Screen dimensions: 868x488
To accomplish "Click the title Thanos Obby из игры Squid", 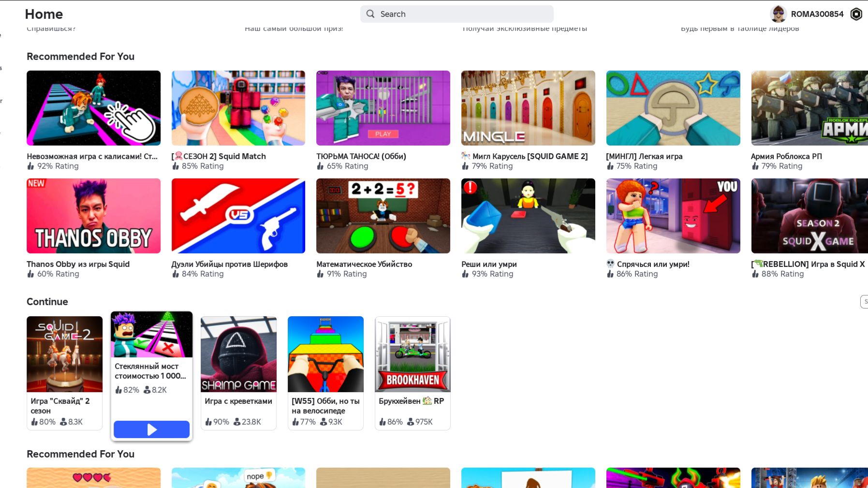I will (x=78, y=264).
